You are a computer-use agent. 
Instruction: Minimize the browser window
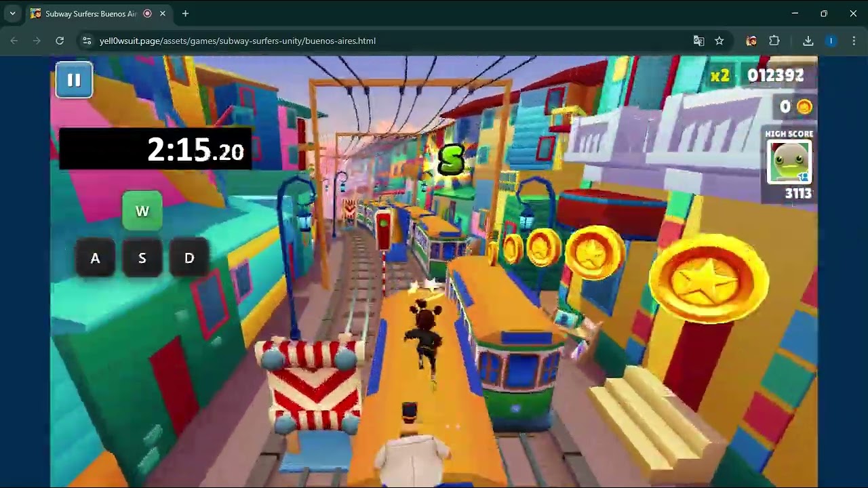[795, 14]
